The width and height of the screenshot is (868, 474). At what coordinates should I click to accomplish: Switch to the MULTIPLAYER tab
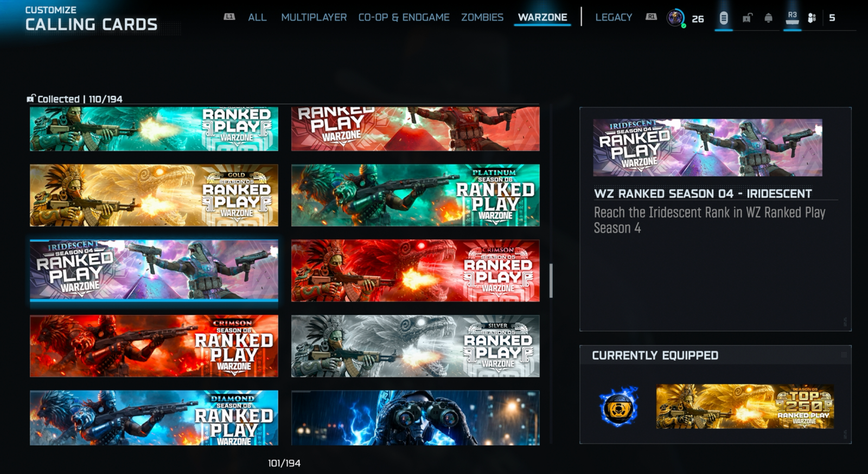tap(314, 17)
